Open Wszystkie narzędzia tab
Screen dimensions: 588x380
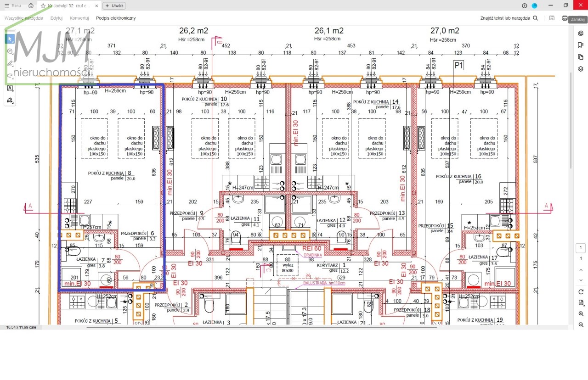[24, 18]
